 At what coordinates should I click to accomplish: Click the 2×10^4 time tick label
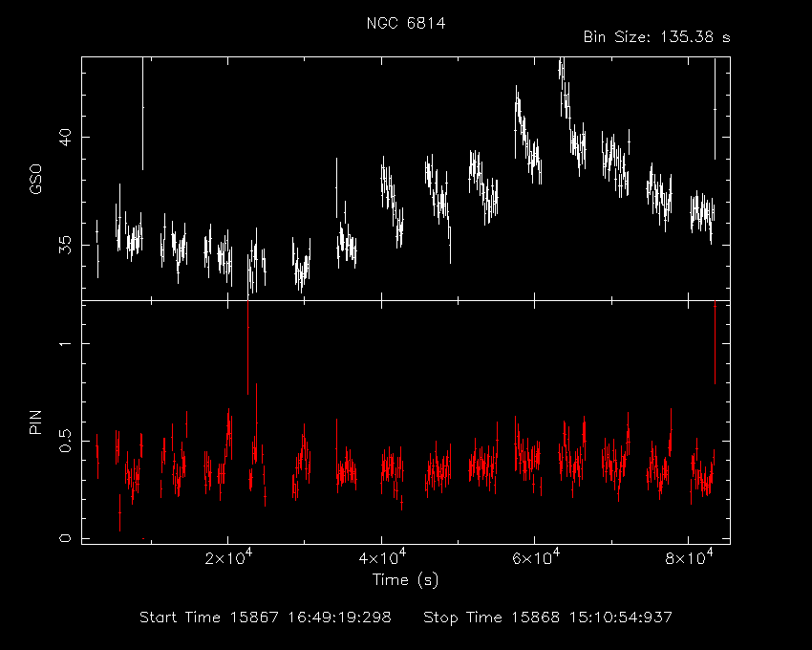coord(228,557)
